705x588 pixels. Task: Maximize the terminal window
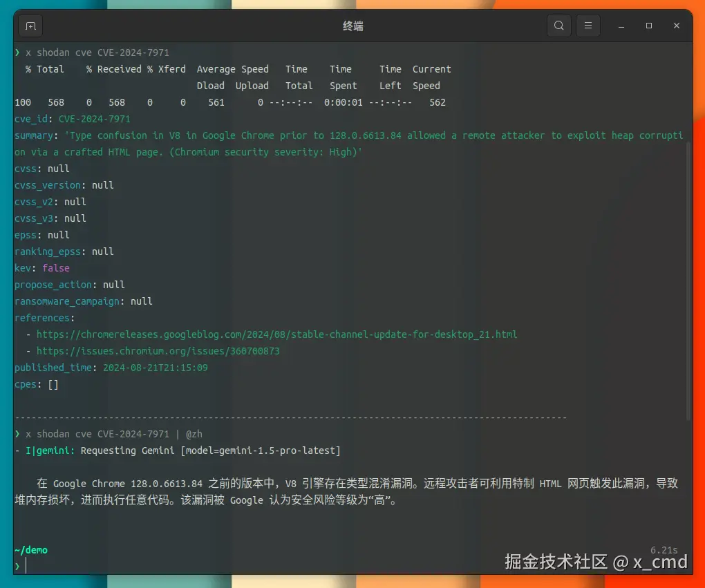click(648, 26)
